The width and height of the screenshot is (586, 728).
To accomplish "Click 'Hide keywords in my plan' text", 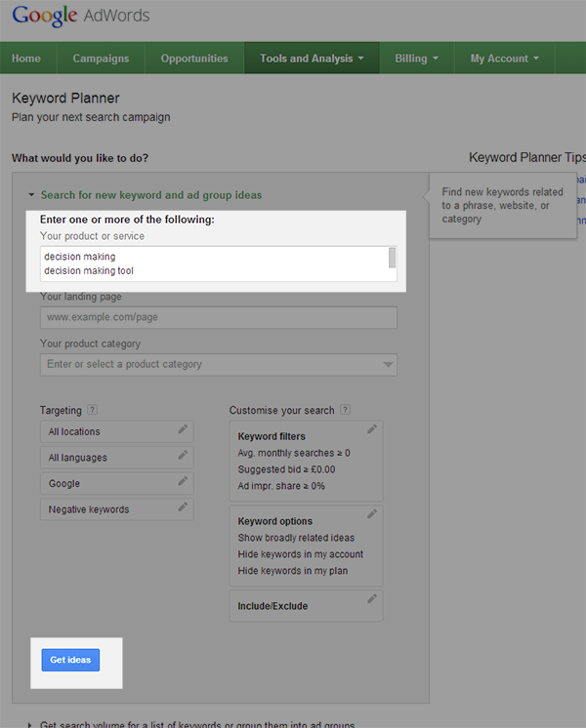I will click(x=293, y=571).
